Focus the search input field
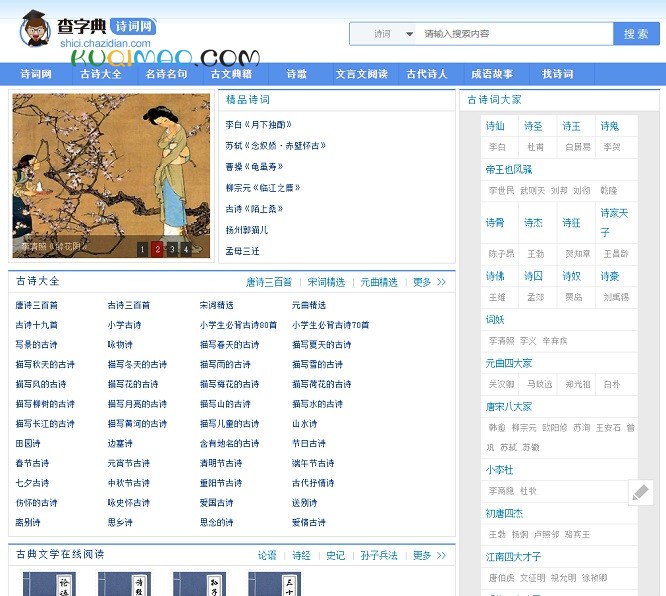 [x=515, y=34]
